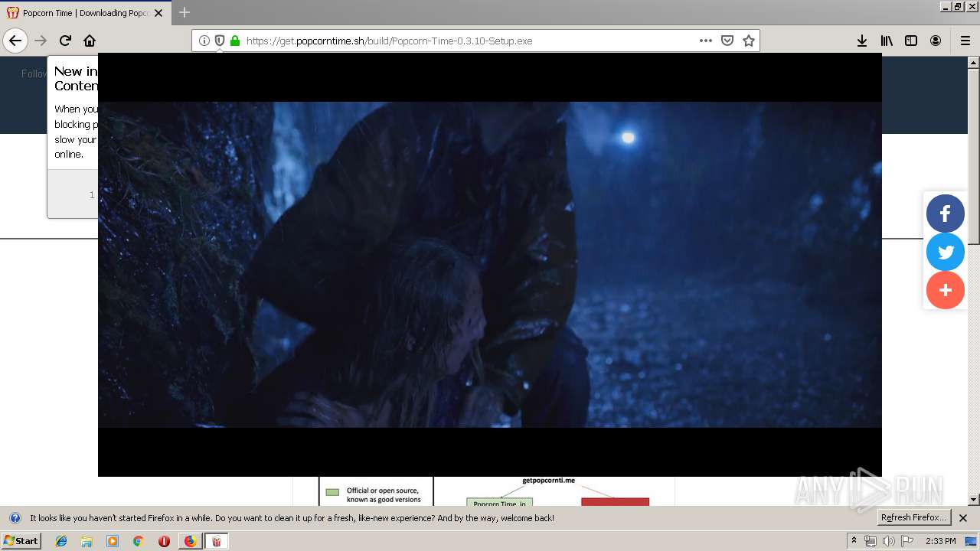This screenshot has width=980, height=551.
Task: Dismiss the Refresh Firefox notification bar
Action: point(963,518)
